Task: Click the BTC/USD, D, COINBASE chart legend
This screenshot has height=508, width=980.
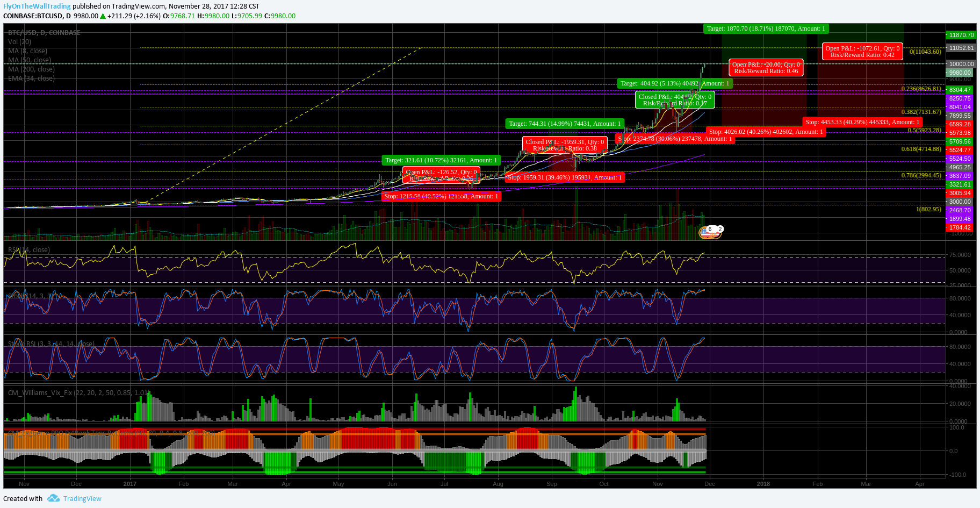Action: [x=44, y=32]
